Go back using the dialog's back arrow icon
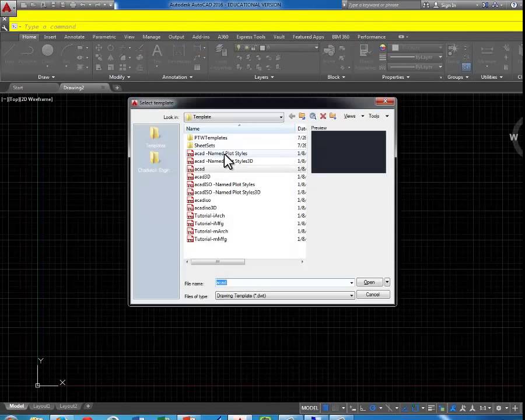 coord(292,116)
